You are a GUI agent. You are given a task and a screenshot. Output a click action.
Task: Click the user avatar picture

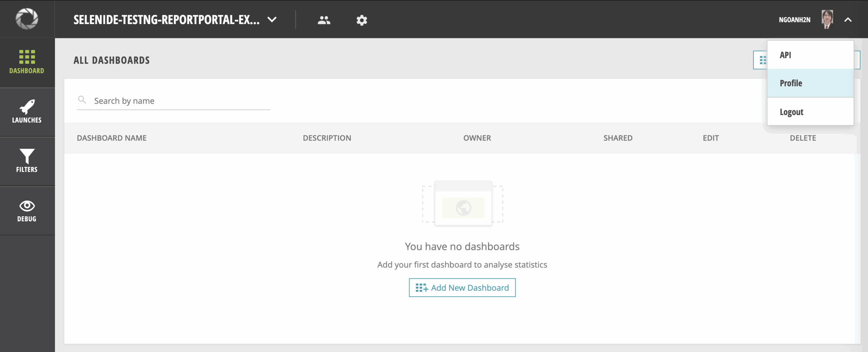tap(827, 19)
